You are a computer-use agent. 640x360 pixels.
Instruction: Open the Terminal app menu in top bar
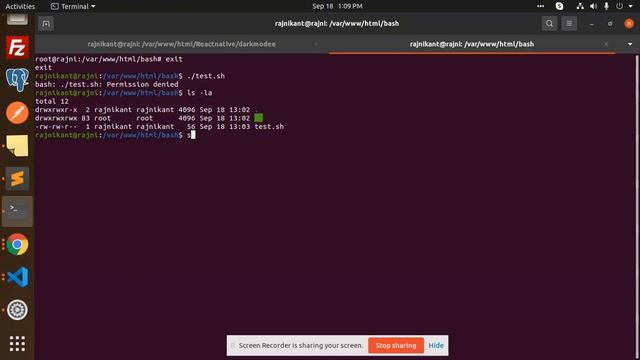click(73, 6)
